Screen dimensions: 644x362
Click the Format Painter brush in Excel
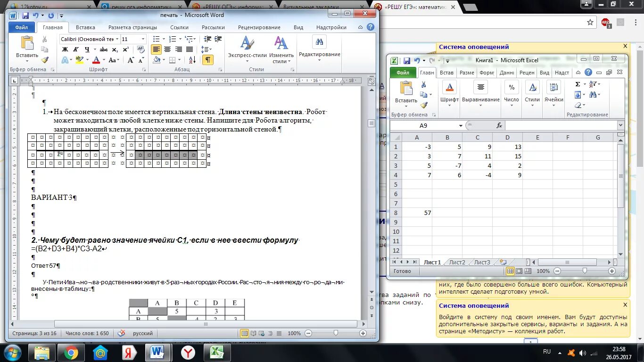pos(423,105)
